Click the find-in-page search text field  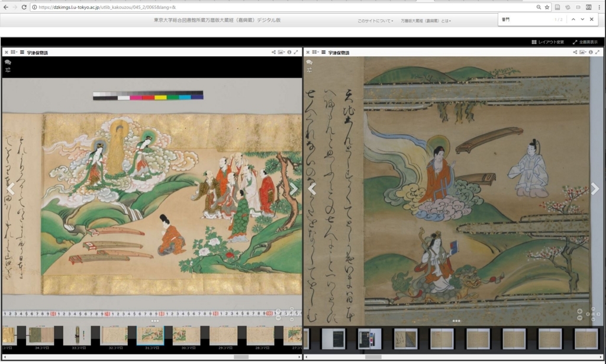[526, 20]
